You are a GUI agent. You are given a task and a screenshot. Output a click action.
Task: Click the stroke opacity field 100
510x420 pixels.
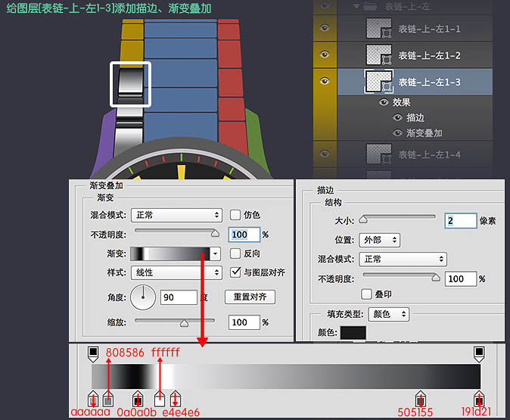coord(461,278)
